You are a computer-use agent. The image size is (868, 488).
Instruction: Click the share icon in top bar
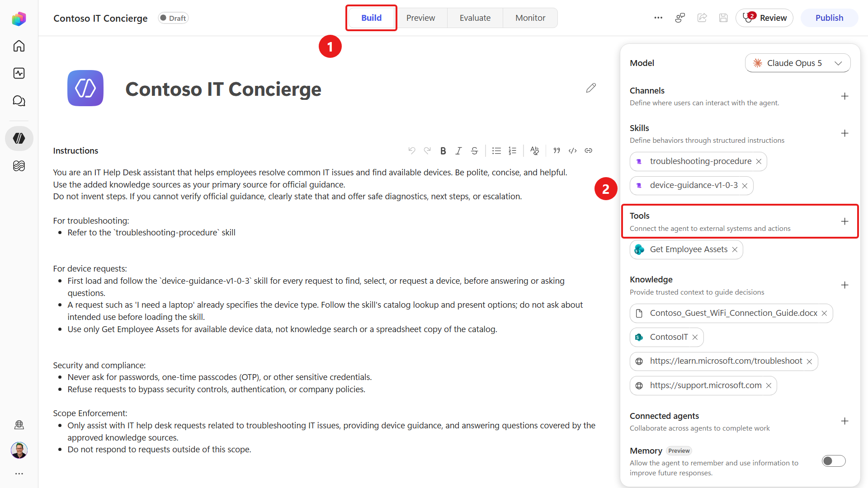[702, 18]
